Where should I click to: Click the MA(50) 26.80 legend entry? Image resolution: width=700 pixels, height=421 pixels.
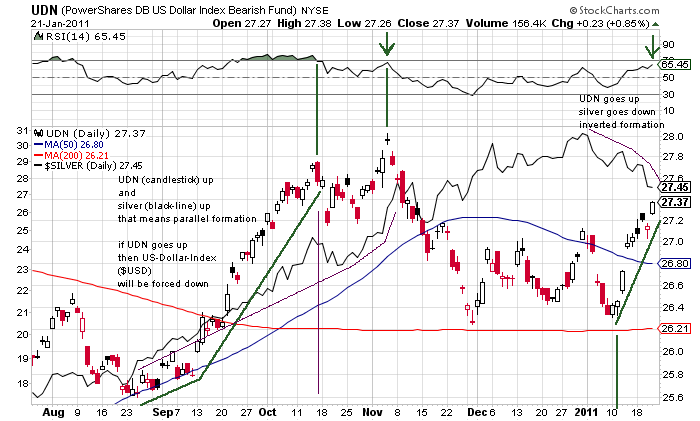click(74, 145)
